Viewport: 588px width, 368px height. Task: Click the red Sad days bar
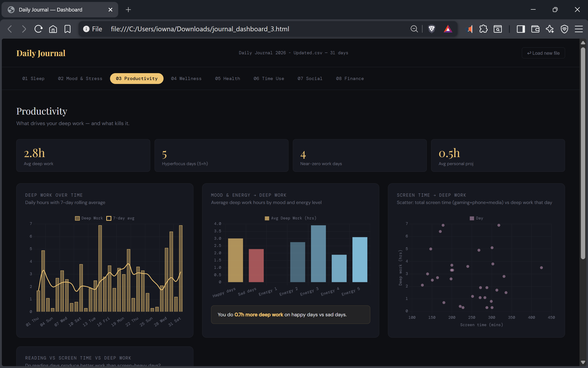(x=256, y=265)
